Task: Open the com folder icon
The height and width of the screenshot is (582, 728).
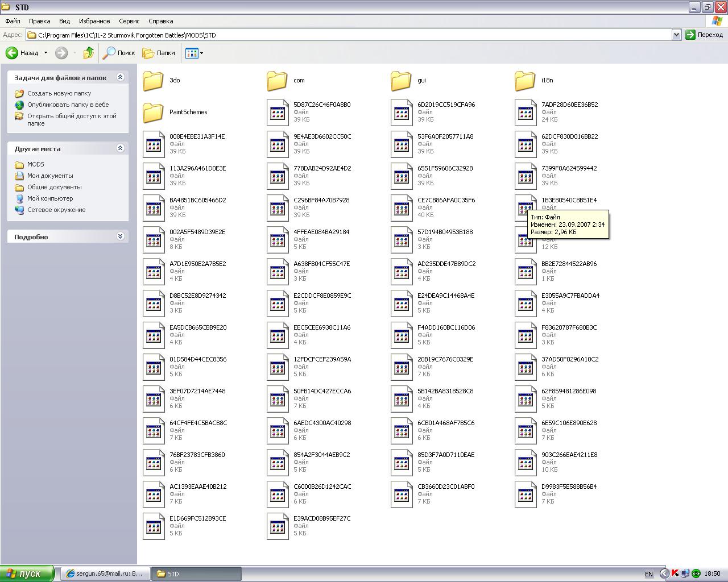Action: click(278, 81)
